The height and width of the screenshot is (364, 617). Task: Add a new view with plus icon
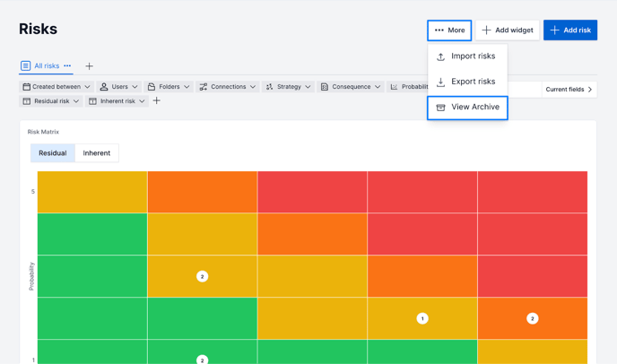tap(89, 66)
